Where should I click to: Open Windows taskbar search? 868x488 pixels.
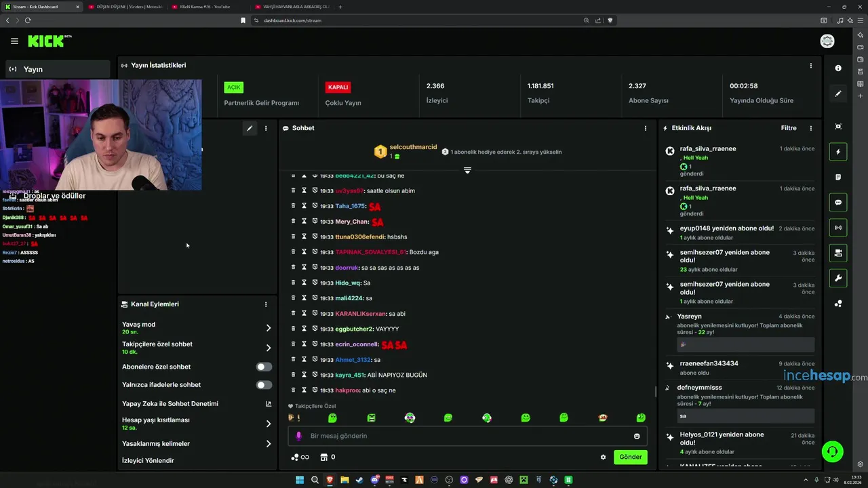(315, 480)
